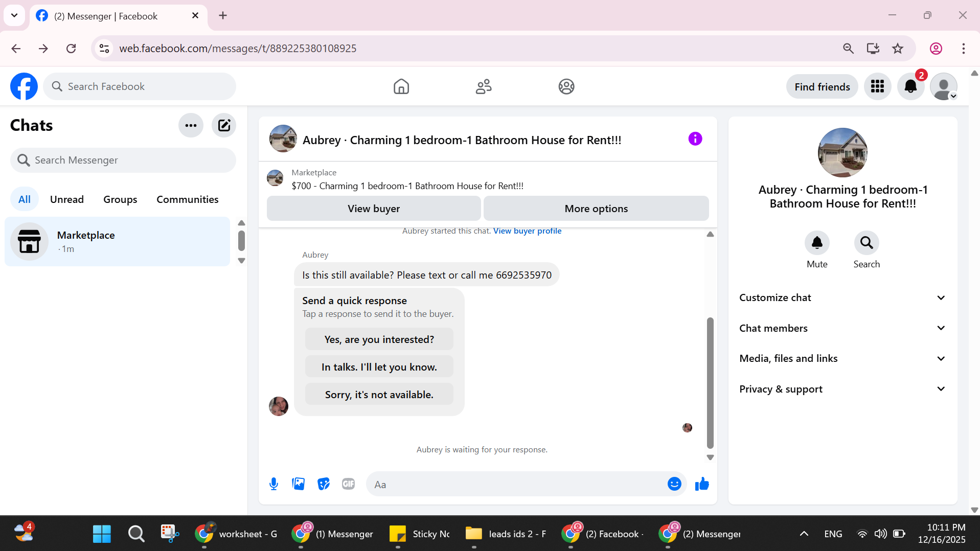
Task: Click the large listing house photo
Action: [842, 152]
